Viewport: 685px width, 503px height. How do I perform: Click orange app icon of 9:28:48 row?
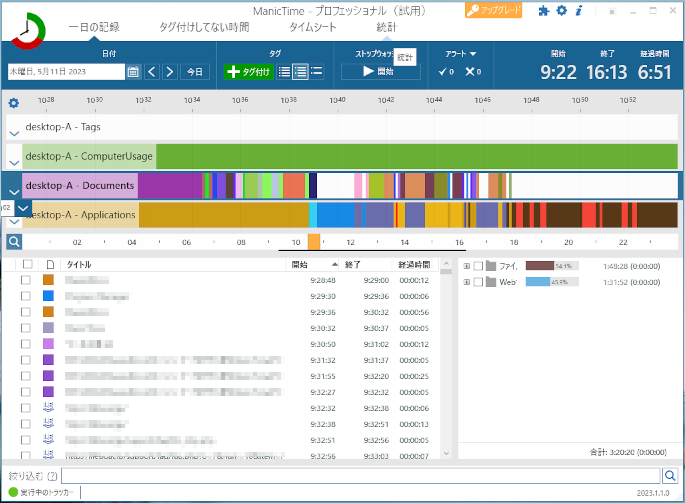[48, 280]
